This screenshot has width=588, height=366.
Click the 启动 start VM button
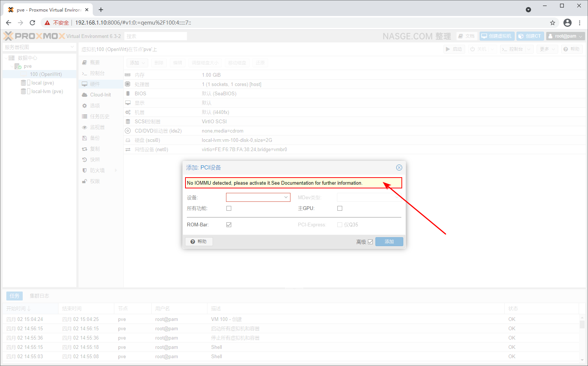tap(454, 49)
